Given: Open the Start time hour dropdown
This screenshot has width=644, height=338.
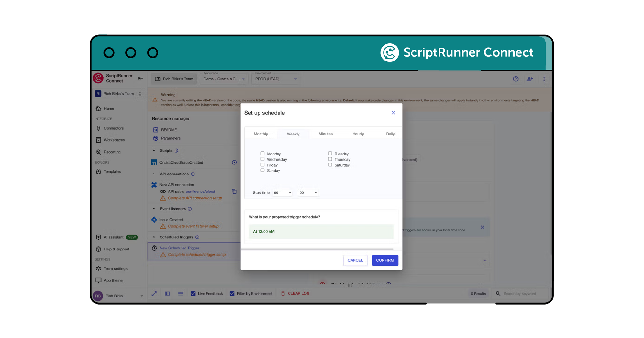Looking at the screenshot, I should 282,193.
